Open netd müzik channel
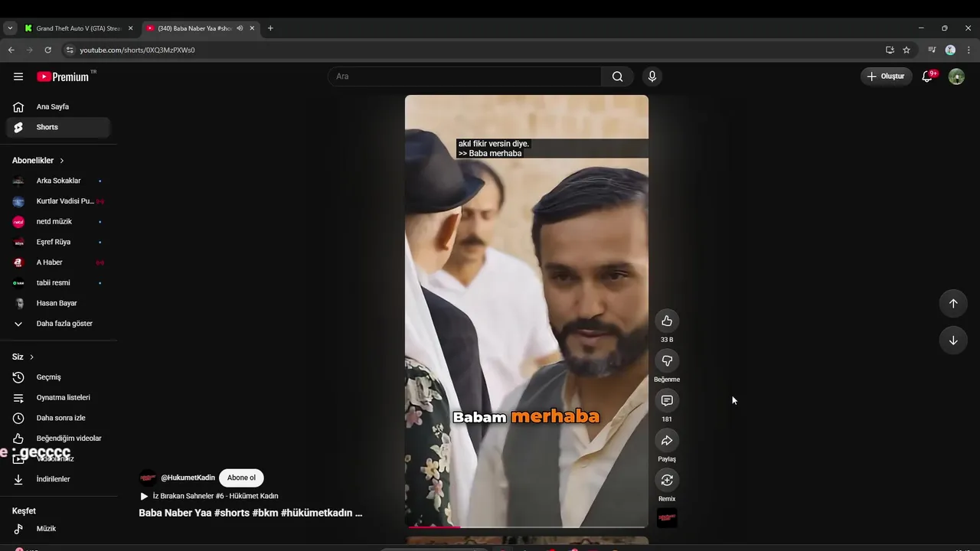The height and width of the screenshot is (551, 980). [x=58, y=222]
